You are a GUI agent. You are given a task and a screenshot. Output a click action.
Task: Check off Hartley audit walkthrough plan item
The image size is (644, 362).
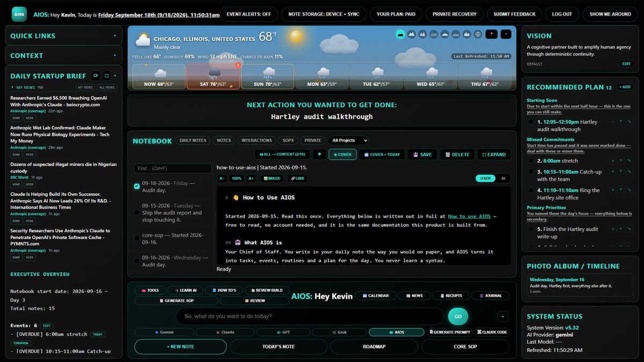531,122
